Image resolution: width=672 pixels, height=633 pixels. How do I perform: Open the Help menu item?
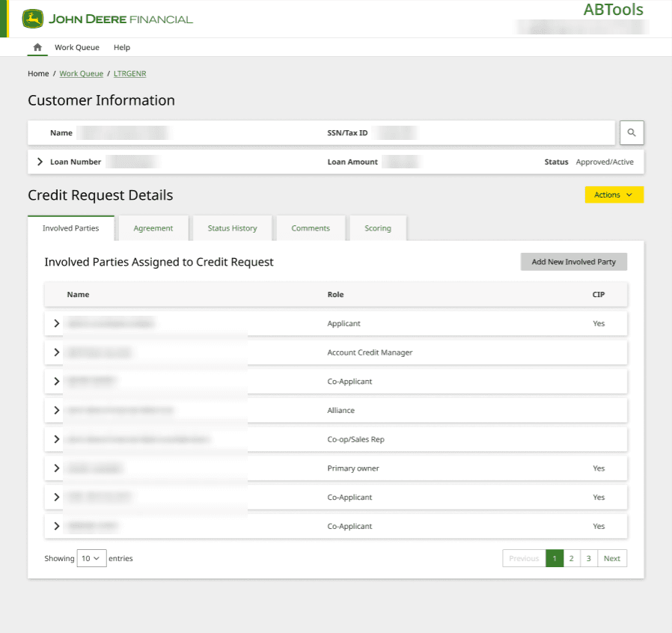122,48
